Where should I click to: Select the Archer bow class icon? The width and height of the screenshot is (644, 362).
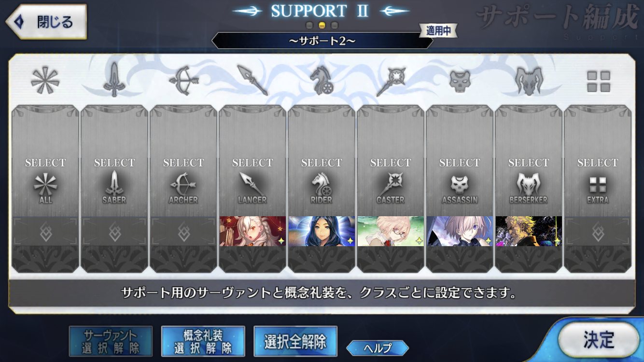[183, 80]
